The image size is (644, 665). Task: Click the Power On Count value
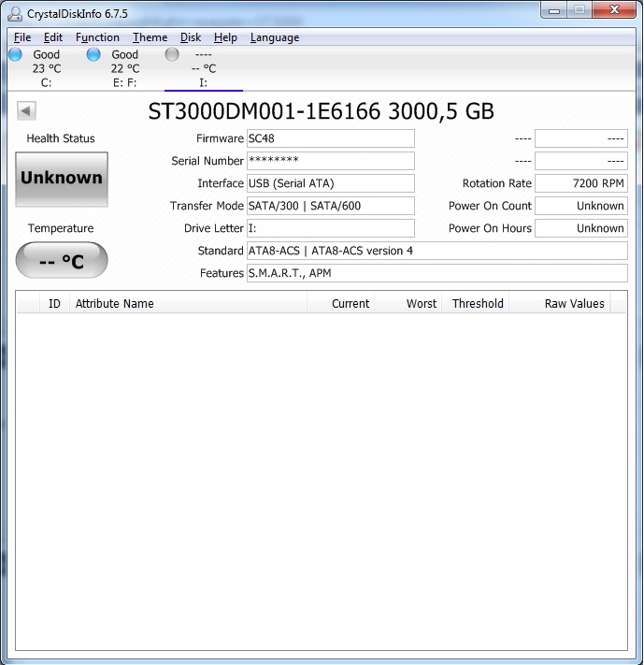pos(581,206)
